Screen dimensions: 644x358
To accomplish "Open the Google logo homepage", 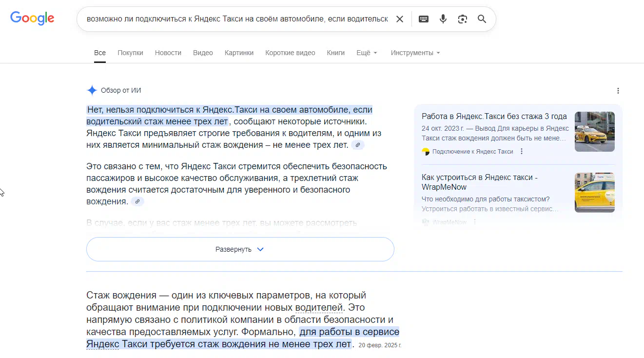I will click(32, 19).
